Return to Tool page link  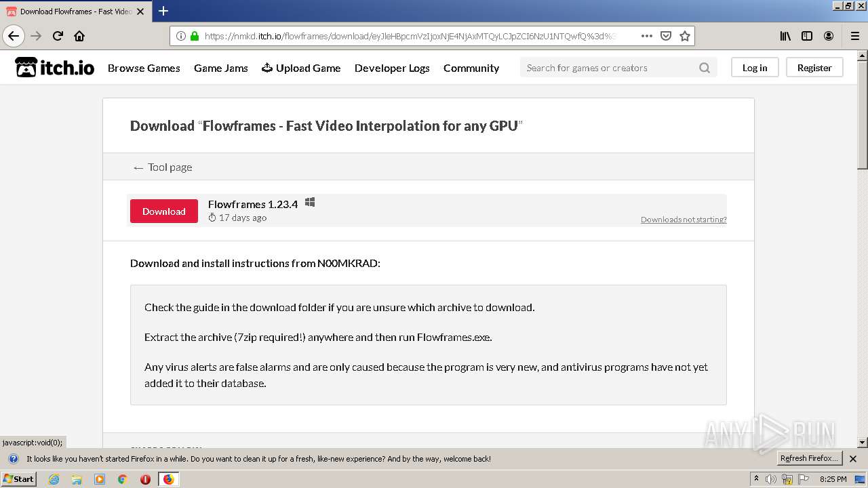[x=163, y=167]
